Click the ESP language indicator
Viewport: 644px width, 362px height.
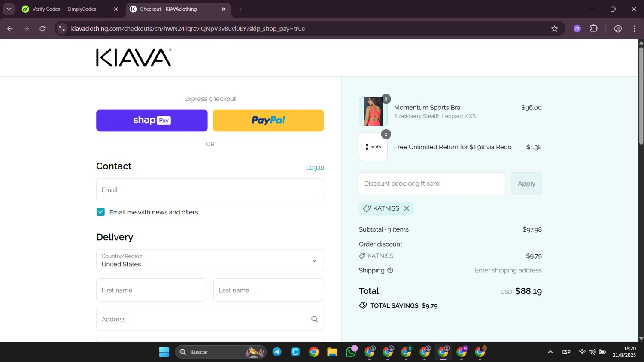(x=566, y=352)
